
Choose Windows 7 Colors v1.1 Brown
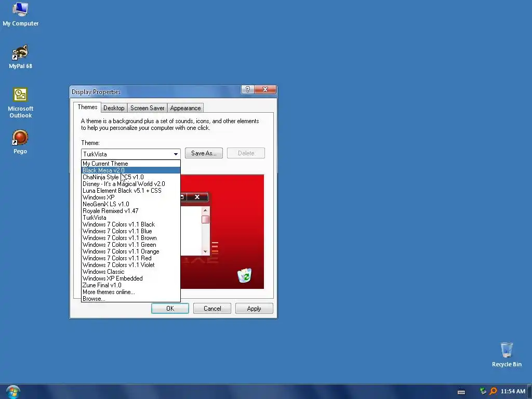[x=131, y=238]
